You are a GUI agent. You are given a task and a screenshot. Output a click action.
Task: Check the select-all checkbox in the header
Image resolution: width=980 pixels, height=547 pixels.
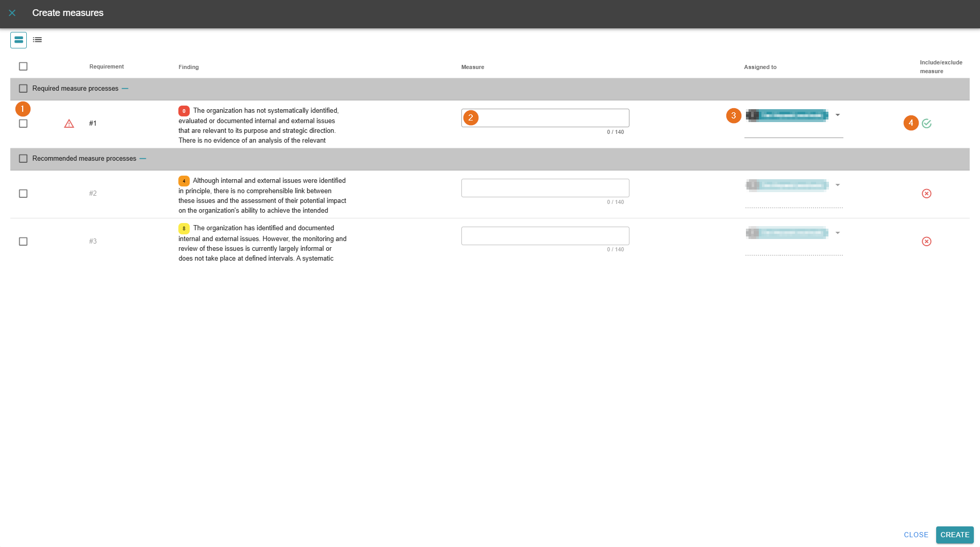point(23,66)
